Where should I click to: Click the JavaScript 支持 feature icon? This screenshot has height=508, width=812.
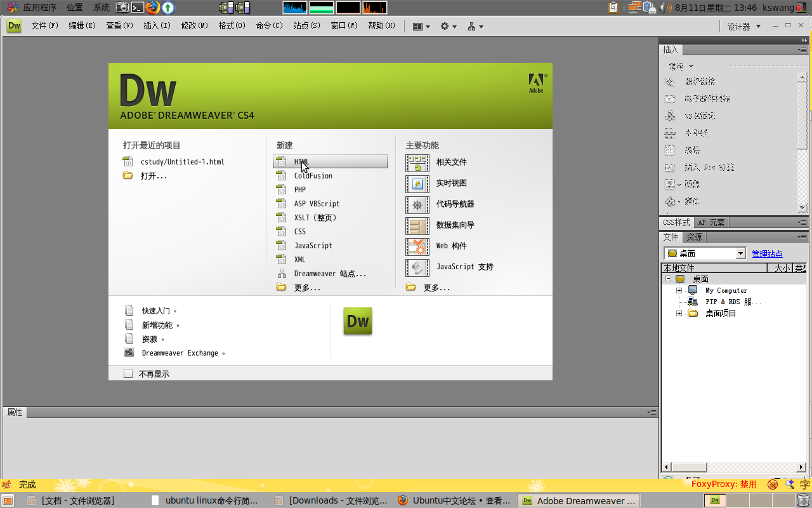417,267
